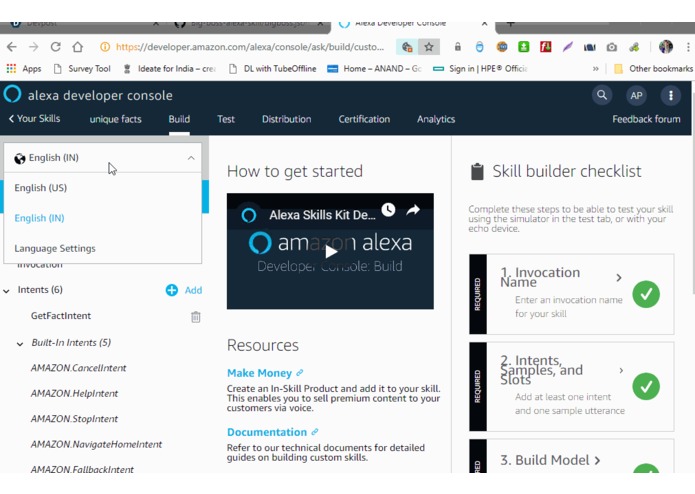695x494 pixels.
Task: Click the translate icon in the address bar
Action: pyautogui.click(x=407, y=47)
